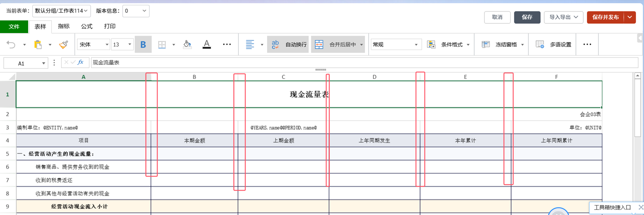
Task: Expand the paste options arrow
Action: (50, 45)
